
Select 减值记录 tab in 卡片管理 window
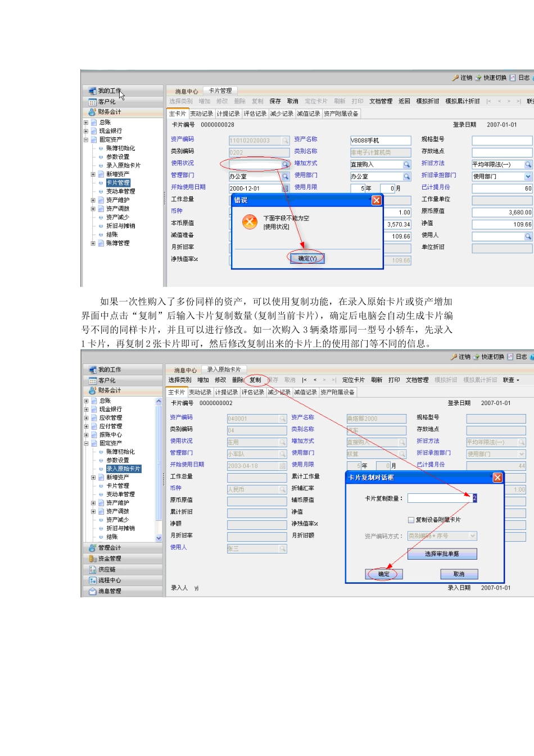coord(308,114)
